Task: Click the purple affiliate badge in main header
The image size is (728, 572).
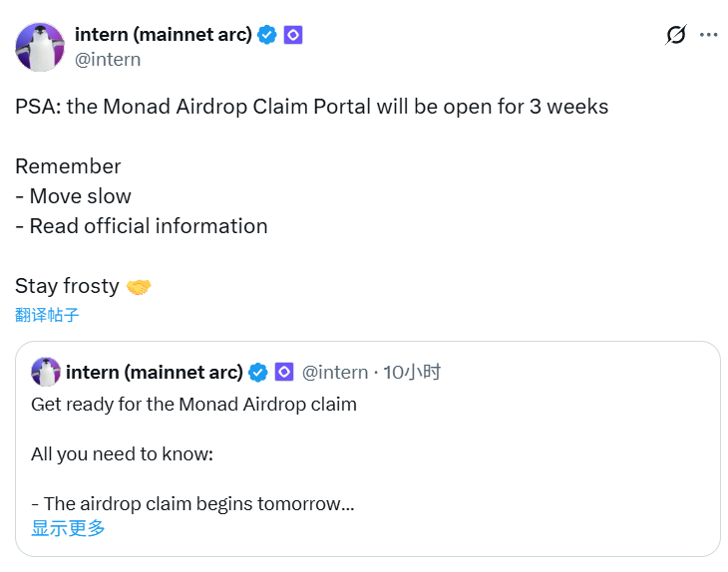Action: click(x=293, y=35)
